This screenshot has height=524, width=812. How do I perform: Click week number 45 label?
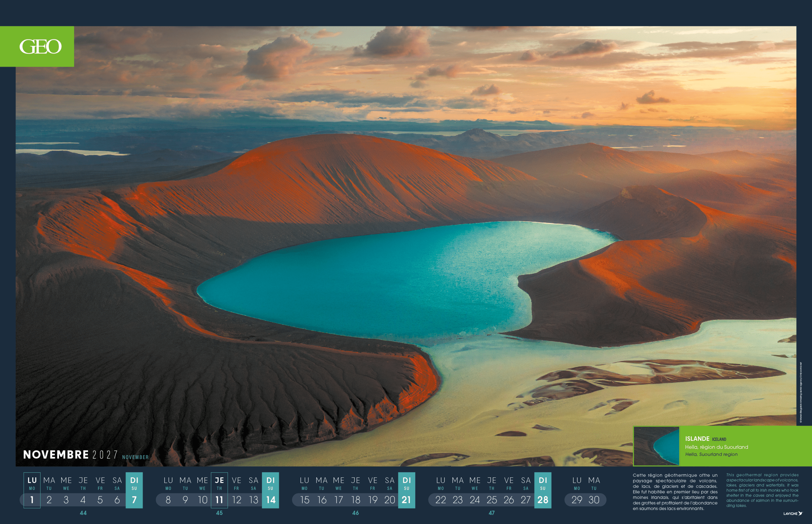click(219, 513)
